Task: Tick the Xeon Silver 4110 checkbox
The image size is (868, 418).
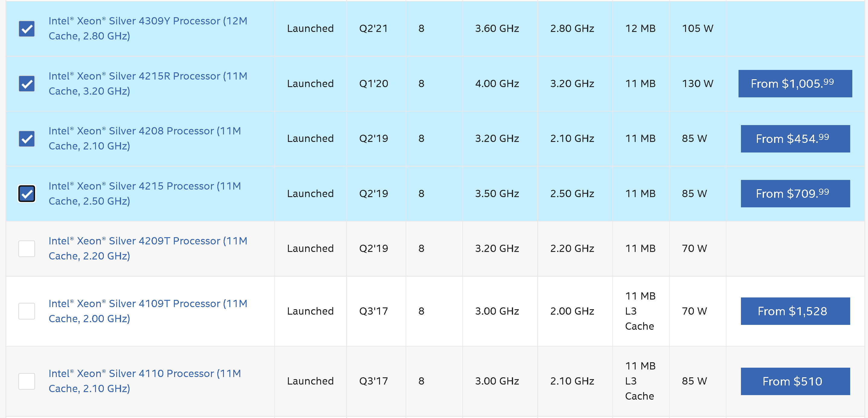Action: coord(27,381)
